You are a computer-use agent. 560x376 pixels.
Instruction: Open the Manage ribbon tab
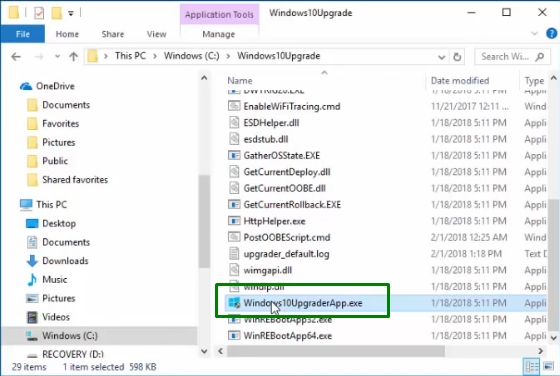pyautogui.click(x=219, y=34)
